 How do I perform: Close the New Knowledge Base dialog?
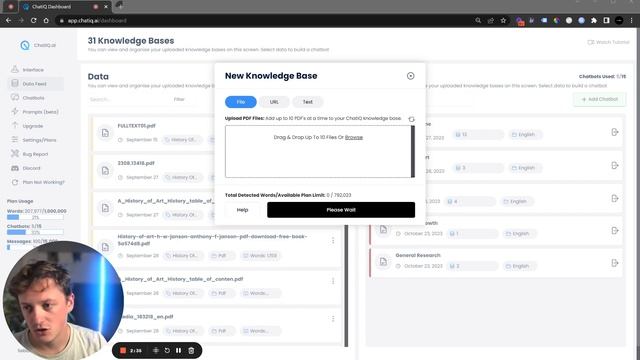pyautogui.click(x=410, y=76)
